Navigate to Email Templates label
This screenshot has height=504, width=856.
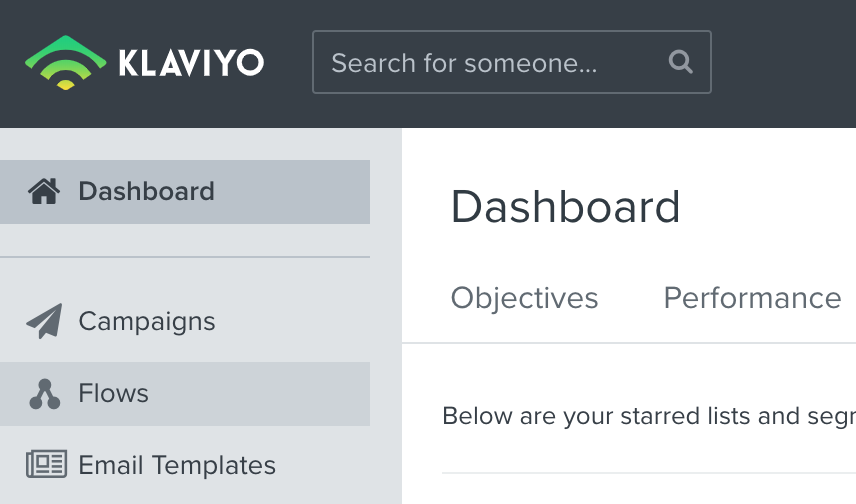point(177,465)
